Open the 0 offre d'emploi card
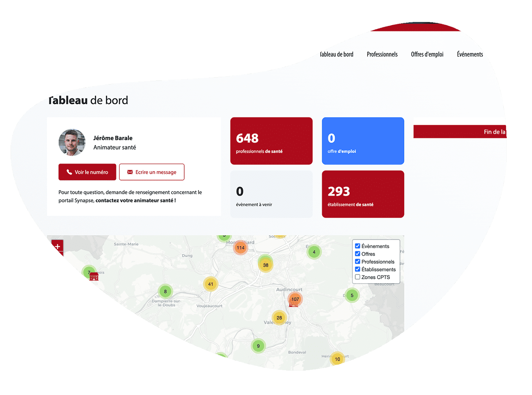532x395 pixels. pos(363,141)
